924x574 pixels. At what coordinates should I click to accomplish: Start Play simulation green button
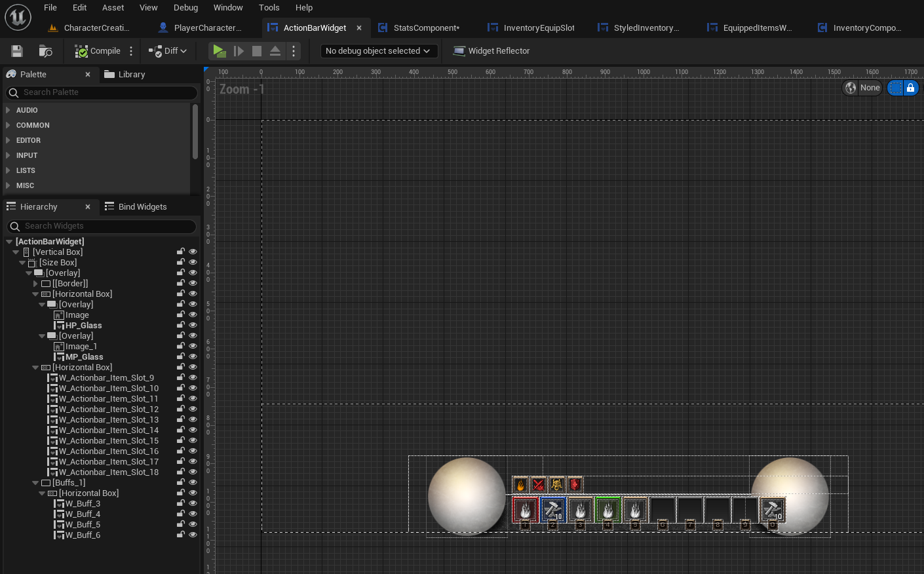220,51
